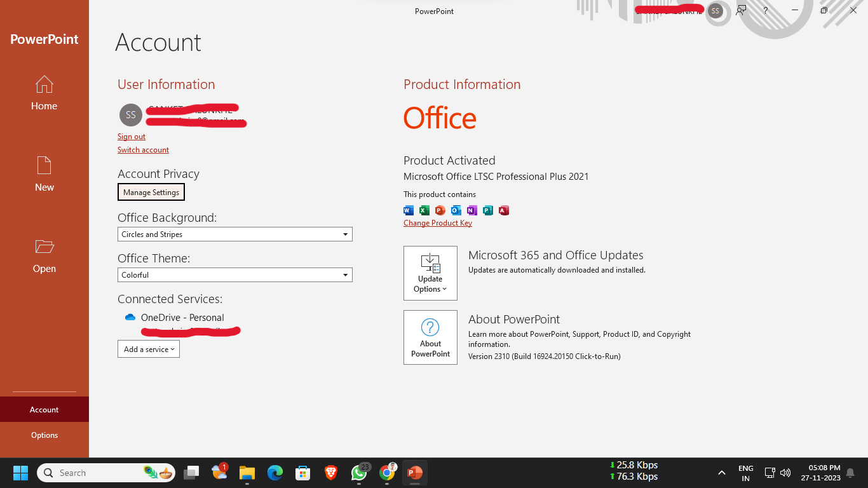Select the Open tab in sidebar

44,256
